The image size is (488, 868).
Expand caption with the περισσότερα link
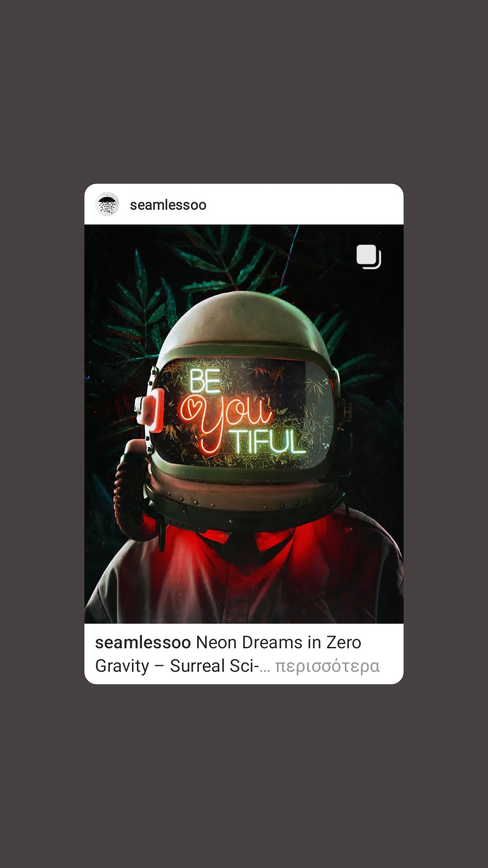pos(327,666)
